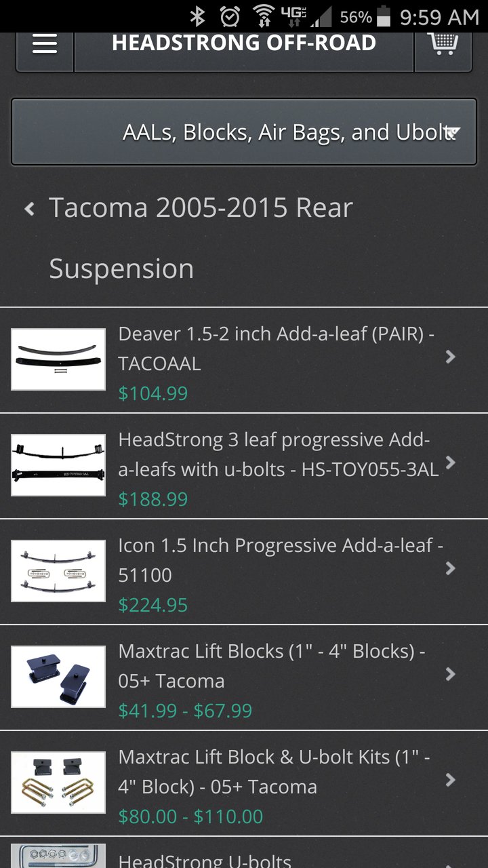Go back using the Tacoma heading arrow

tap(29, 208)
